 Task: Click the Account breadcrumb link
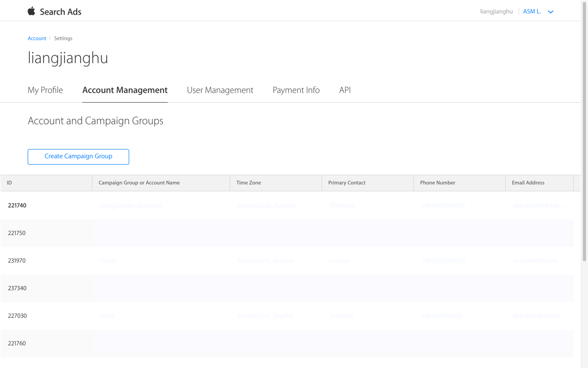(x=37, y=39)
